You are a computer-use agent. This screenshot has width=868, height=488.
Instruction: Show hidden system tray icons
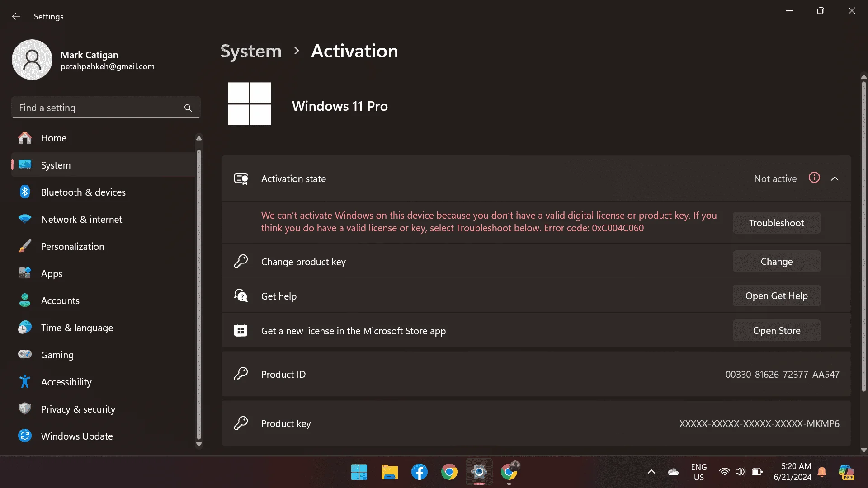tap(651, 472)
